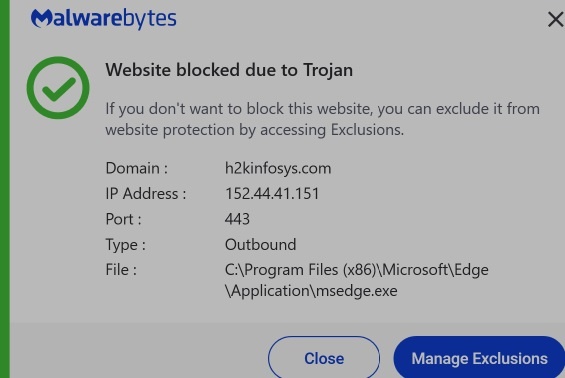Select the Outbound connection type value
Viewport: 565px width, 378px height.
(261, 245)
